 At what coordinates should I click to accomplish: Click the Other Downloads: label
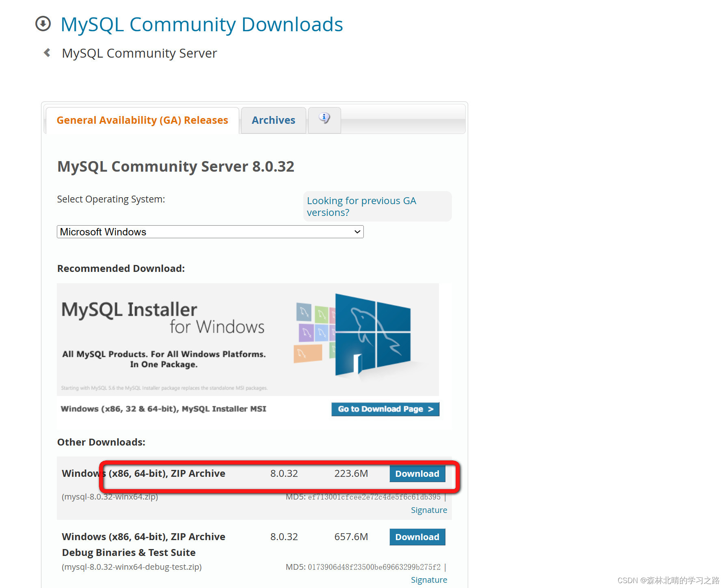(101, 442)
